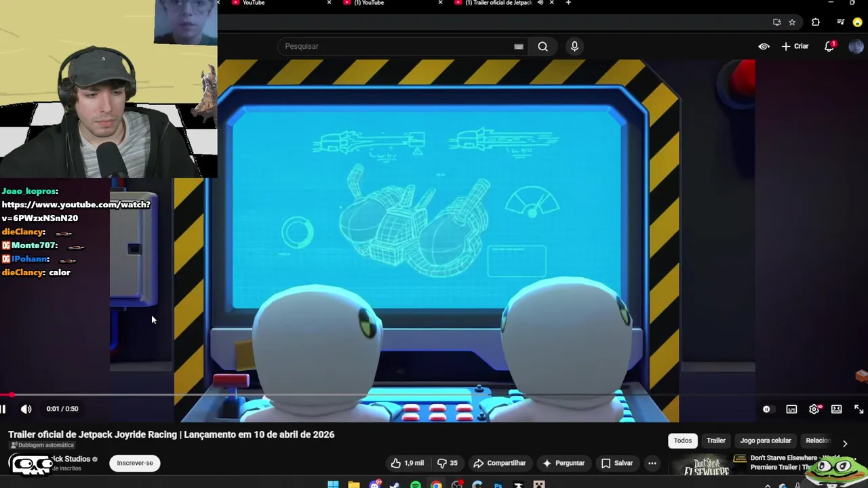
Task: Open the account avatar menu
Action: [855, 46]
